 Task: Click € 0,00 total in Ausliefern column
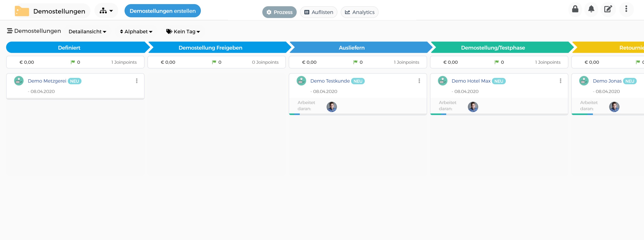[x=309, y=62]
